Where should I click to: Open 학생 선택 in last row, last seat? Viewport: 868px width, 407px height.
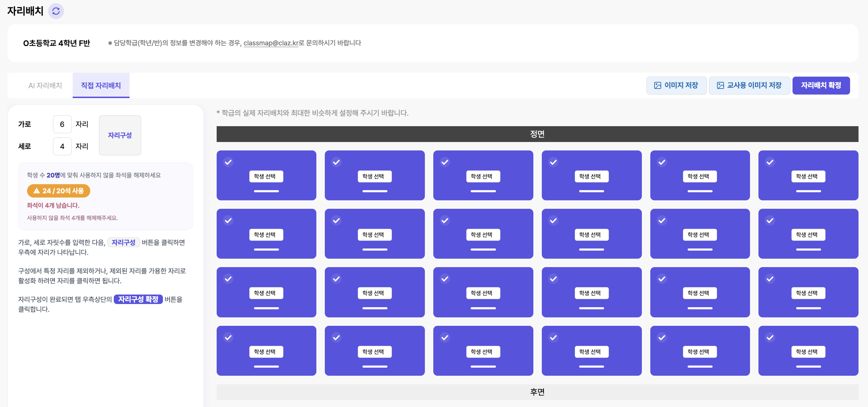(x=808, y=352)
